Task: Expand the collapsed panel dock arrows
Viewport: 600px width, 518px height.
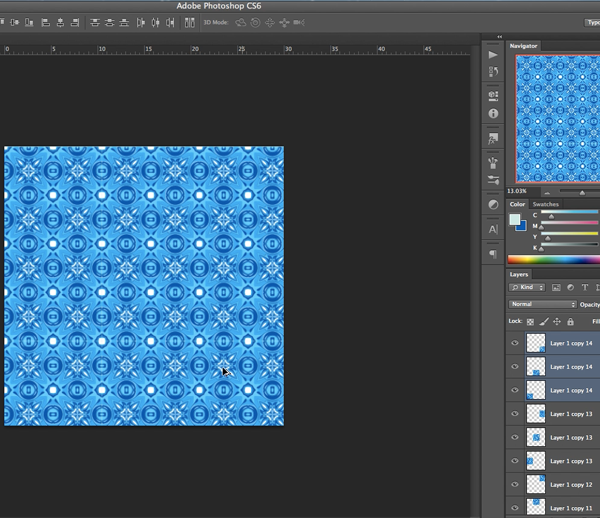Action: [499, 37]
